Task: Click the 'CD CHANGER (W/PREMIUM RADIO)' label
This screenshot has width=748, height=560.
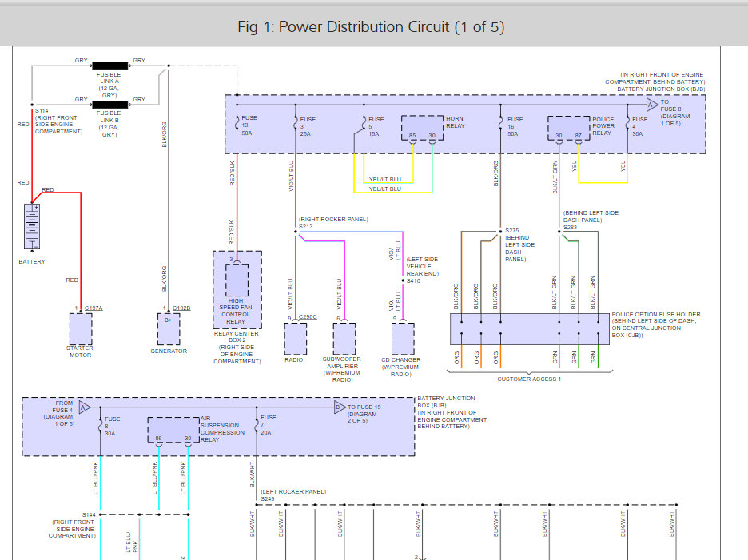Action: click(x=400, y=367)
